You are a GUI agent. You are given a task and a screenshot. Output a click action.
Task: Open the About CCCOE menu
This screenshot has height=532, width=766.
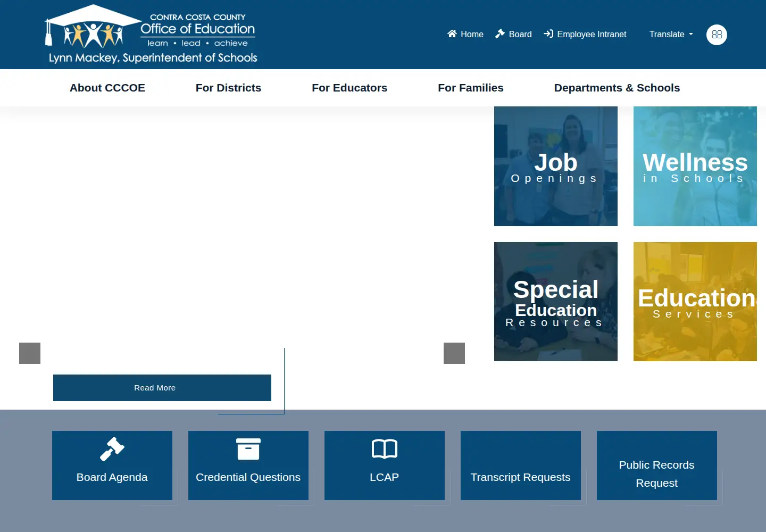click(x=107, y=88)
